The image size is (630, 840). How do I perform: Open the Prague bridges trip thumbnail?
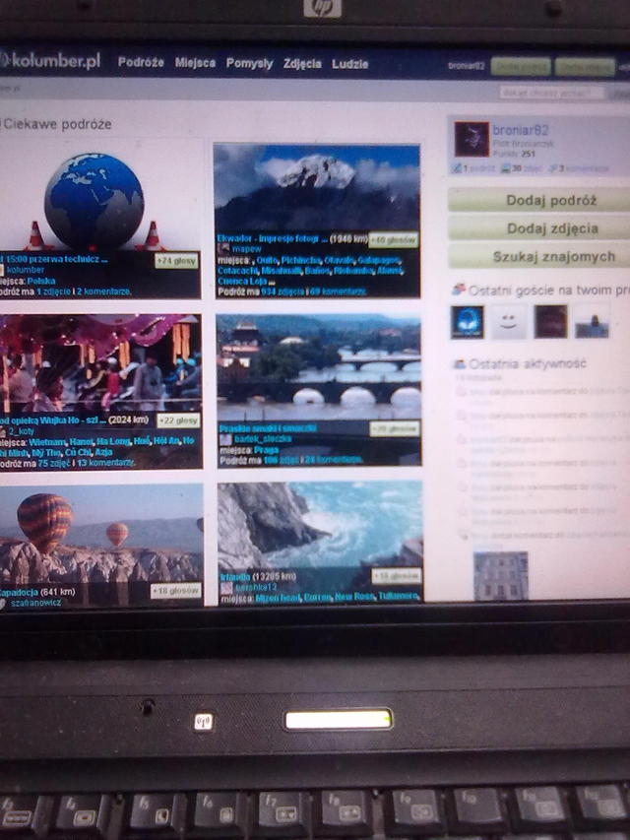pyautogui.click(x=318, y=364)
